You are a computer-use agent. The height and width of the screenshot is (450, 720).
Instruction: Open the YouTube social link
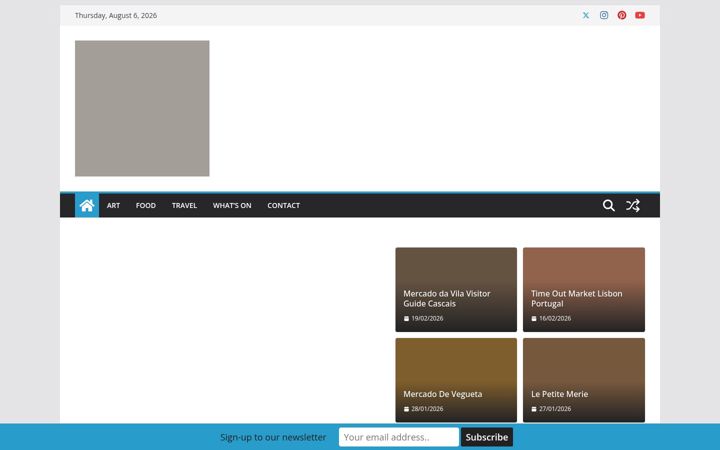click(x=640, y=15)
